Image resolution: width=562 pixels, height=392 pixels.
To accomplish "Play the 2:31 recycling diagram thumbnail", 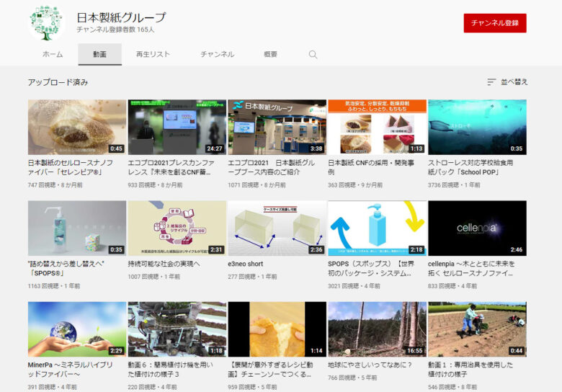I will tap(177, 228).
